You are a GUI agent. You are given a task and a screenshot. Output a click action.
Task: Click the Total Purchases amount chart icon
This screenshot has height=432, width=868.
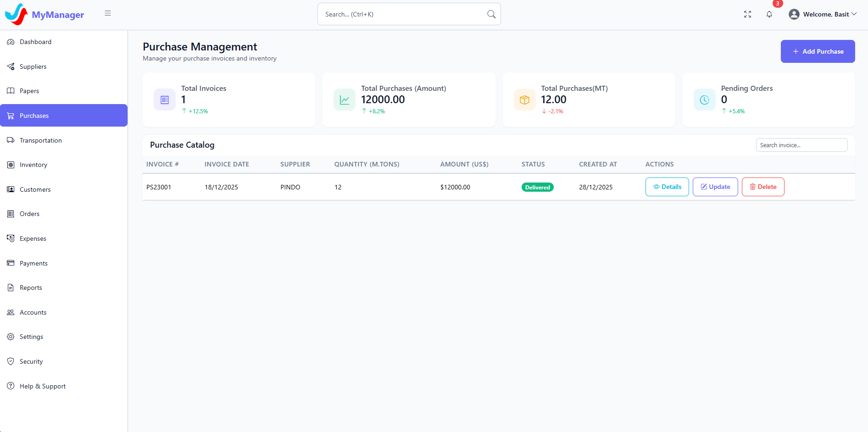coord(345,100)
